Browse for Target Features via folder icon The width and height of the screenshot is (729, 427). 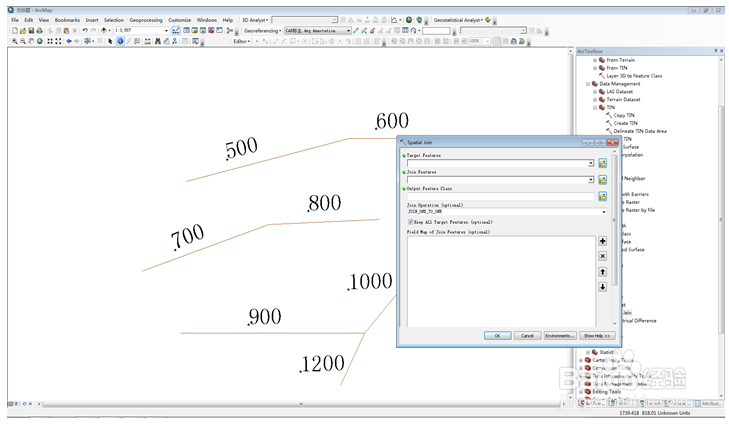point(603,163)
